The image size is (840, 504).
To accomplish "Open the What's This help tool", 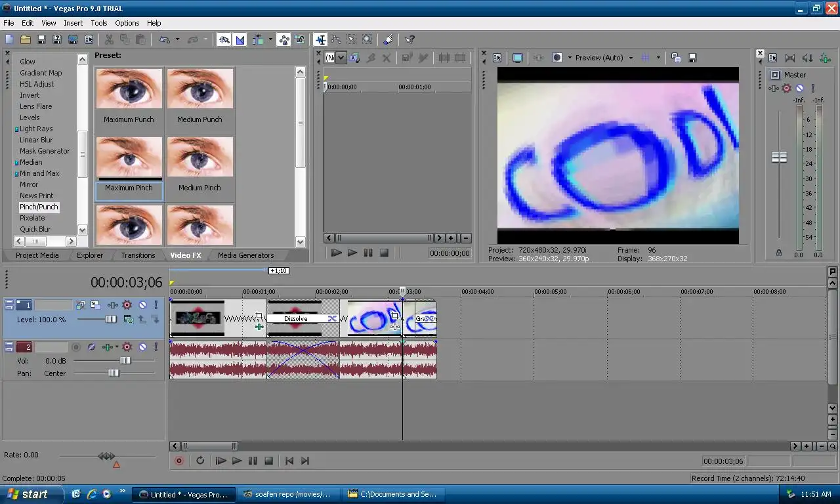I will coord(409,39).
